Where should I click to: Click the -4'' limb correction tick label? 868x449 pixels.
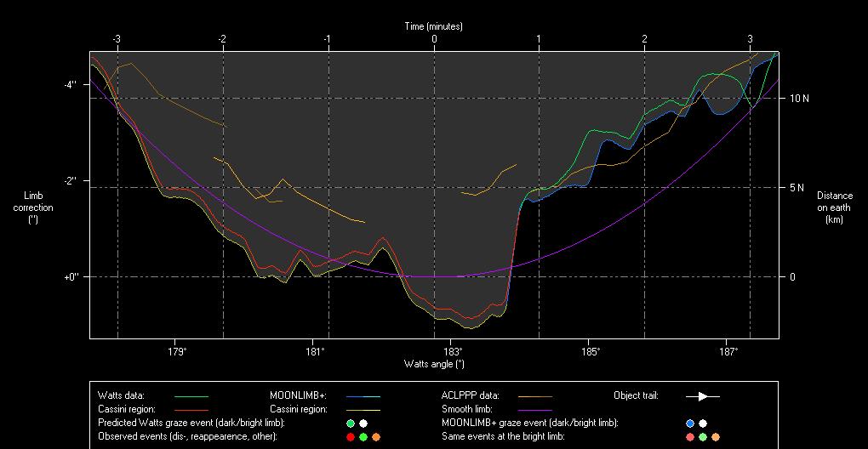[x=69, y=84]
